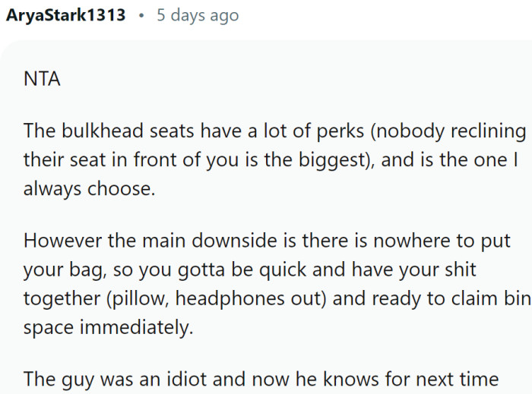Open AryaStark1313's user profile
The image size is (532, 394).
pyautogui.click(x=66, y=15)
